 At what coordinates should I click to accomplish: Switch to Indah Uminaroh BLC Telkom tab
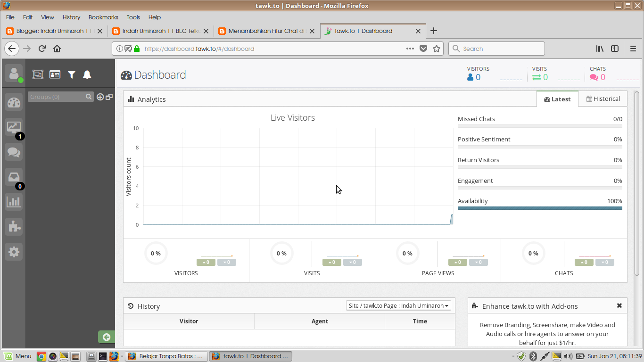click(x=160, y=31)
